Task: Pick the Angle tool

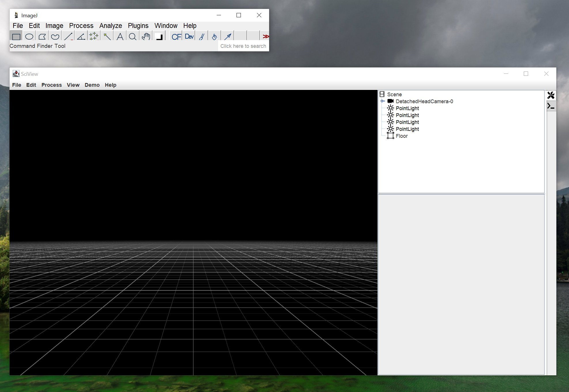Action: tap(81, 36)
